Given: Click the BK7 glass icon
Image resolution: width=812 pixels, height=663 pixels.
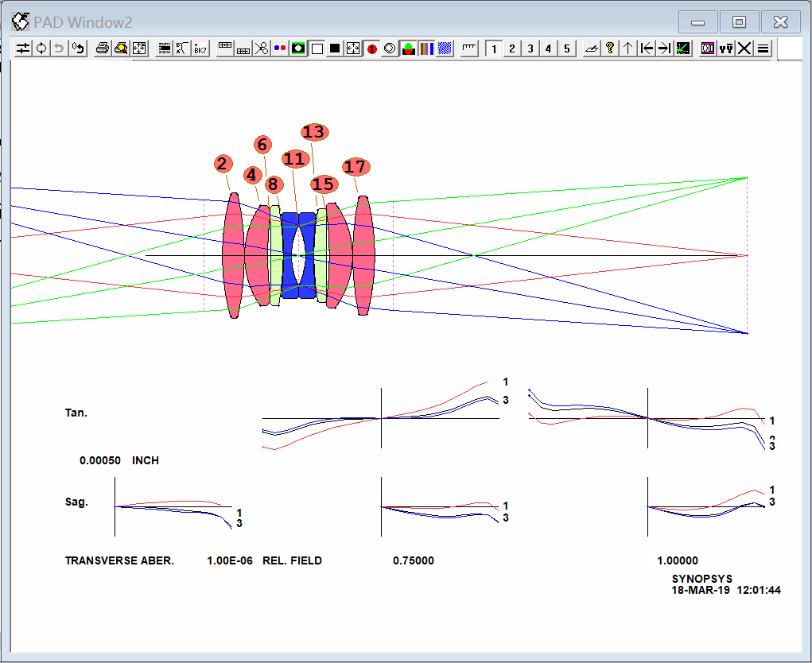Looking at the screenshot, I should [x=200, y=48].
